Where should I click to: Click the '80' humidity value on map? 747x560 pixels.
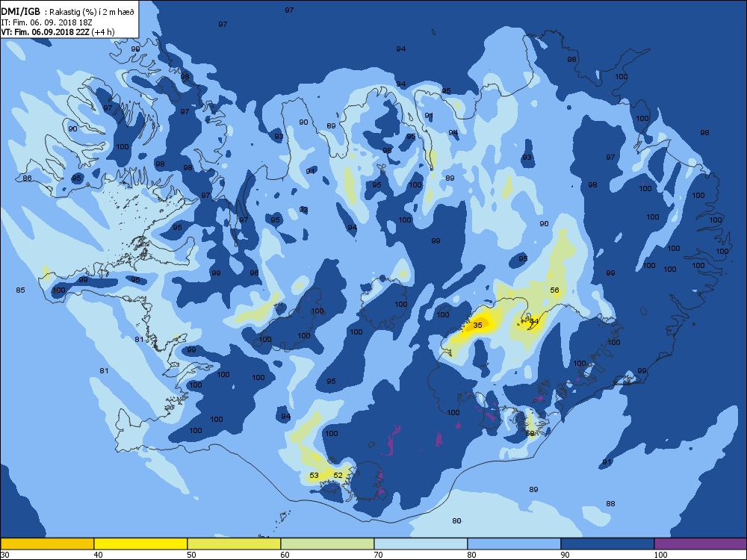[x=456, y=521]
